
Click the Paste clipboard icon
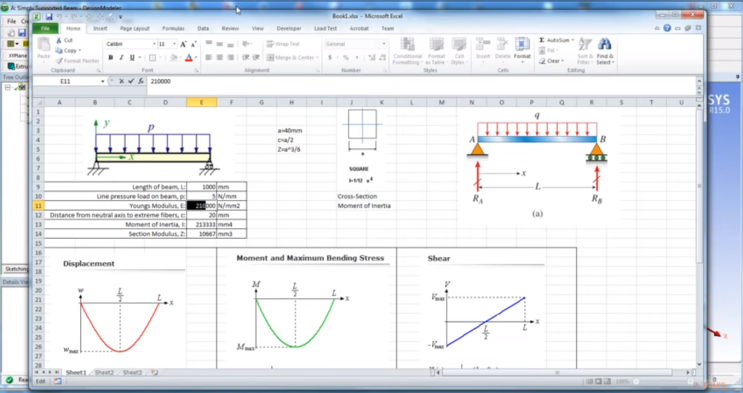click(44, 45)
